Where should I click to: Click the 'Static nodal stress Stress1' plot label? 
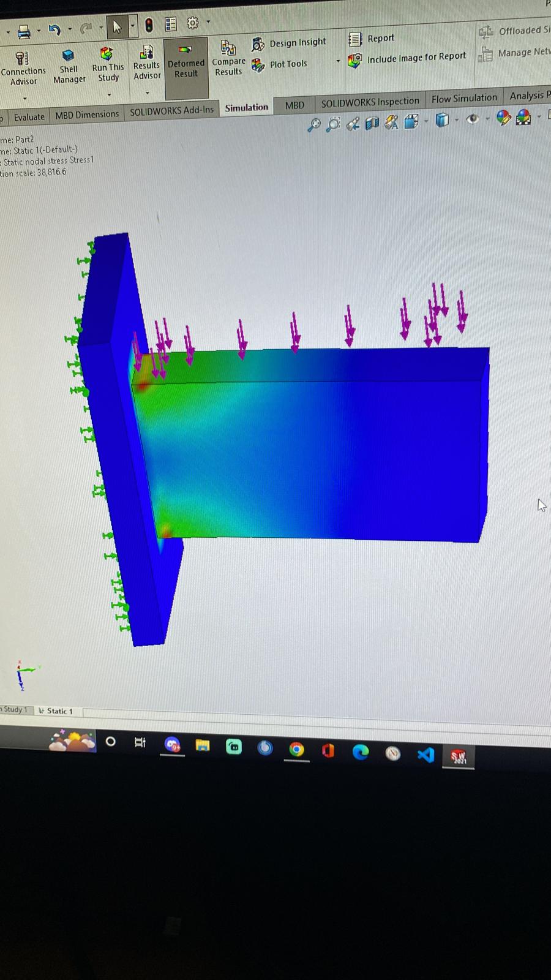pos(48,161)
